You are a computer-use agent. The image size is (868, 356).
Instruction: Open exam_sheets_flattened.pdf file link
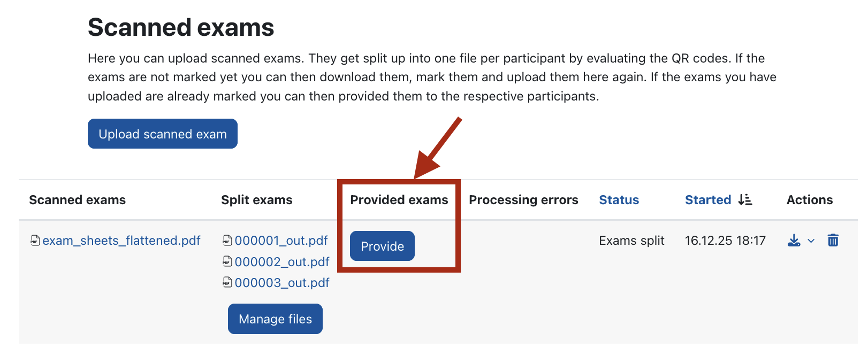(x=121, y=241)
